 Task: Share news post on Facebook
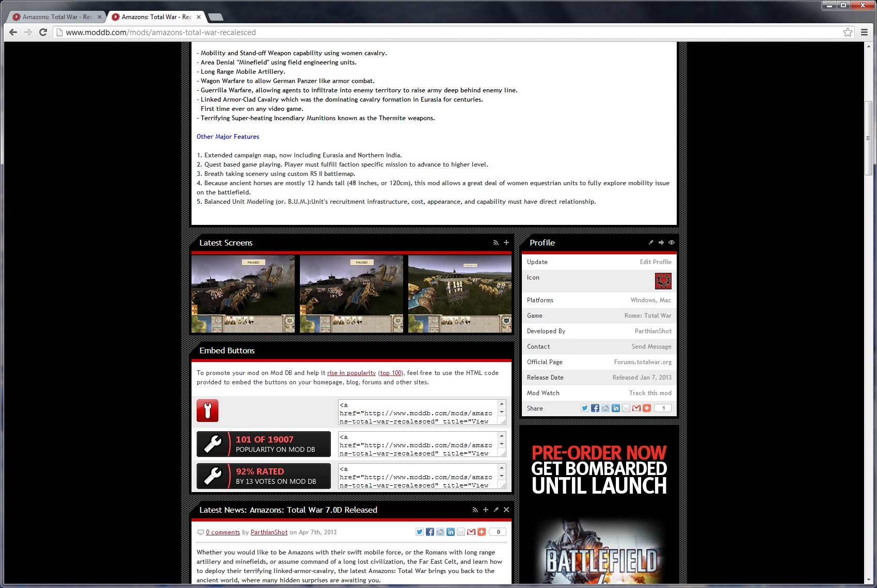tap(430, 532)
